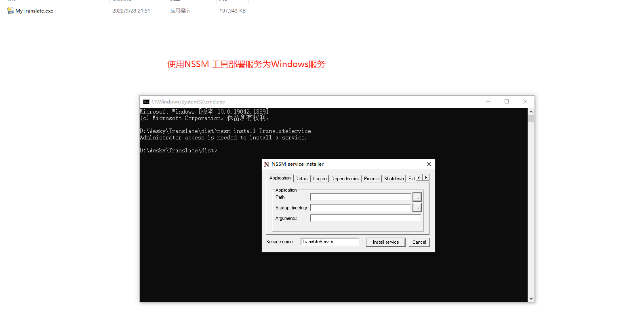644x329 pixels.
Task: Open the Dependencies tab
Action: [345, 179]
